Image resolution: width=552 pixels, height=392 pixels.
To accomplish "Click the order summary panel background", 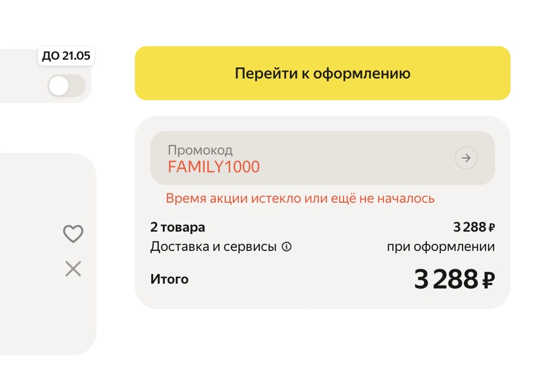I will click(322, 212).
